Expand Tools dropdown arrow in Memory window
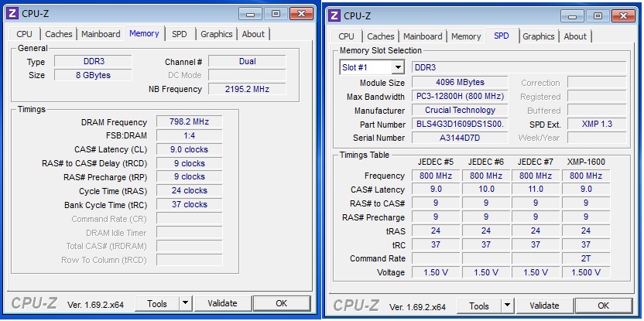Viewport: 644px width, 321px height. [x=185, y=304]
